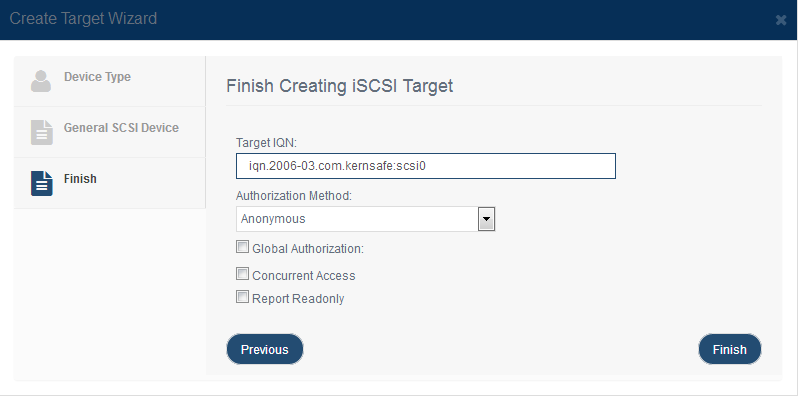Click the General SCSI Device document icon
The height and width of the screenshot is (396, 798).
[41, 132]
